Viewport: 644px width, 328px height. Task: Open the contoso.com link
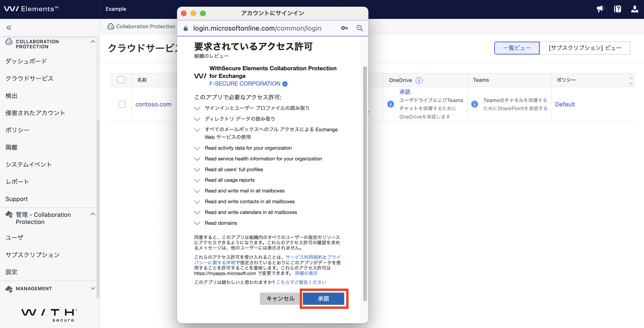click(x=154, y=104)
